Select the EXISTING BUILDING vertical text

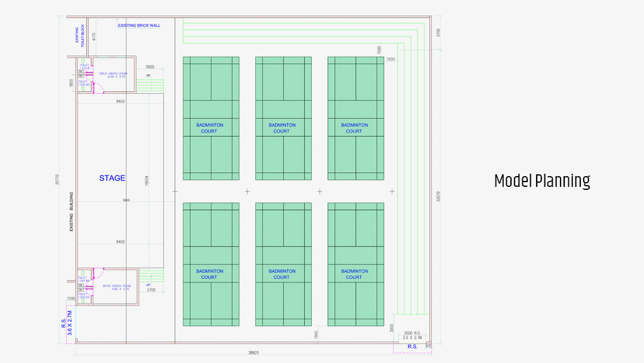click(72, 211)
